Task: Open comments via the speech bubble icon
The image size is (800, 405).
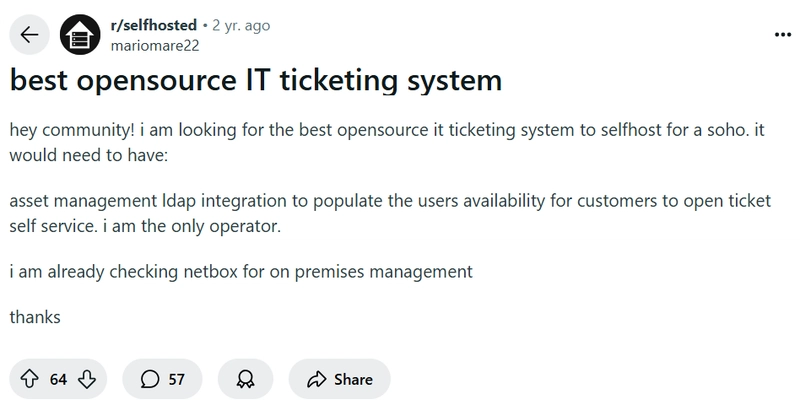Action: (x=149, y=379)
